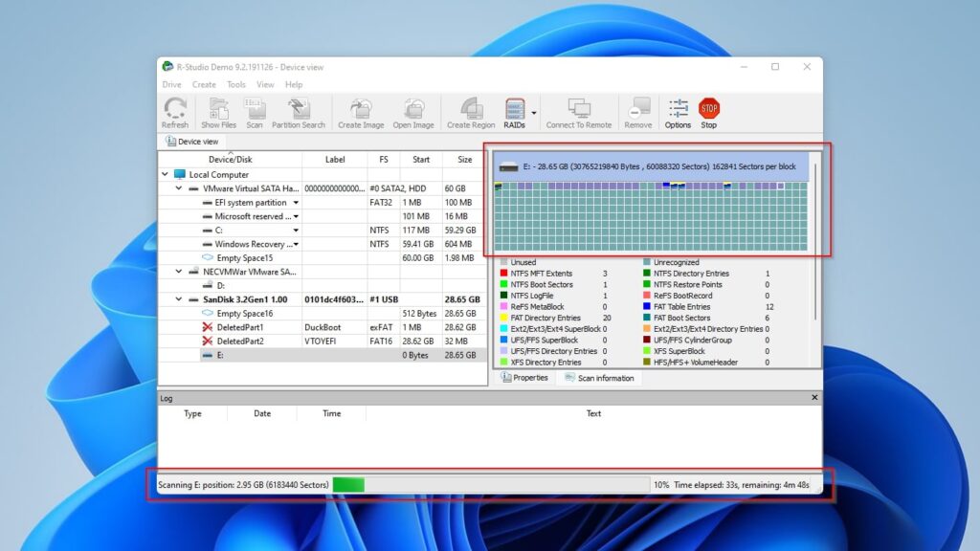Open the RAIDs tool
Image resolution: width=980 pixels, height=551 pixels.
[x=514, y=113]
